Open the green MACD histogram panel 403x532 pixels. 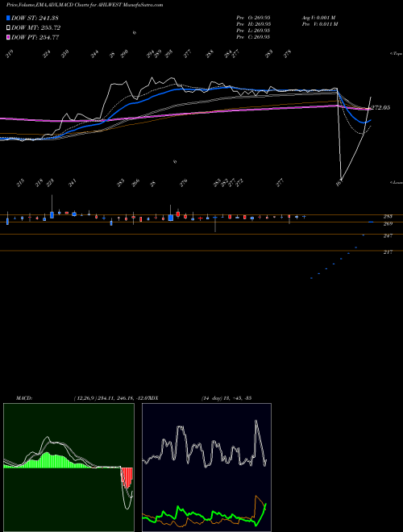coord(69,468)
